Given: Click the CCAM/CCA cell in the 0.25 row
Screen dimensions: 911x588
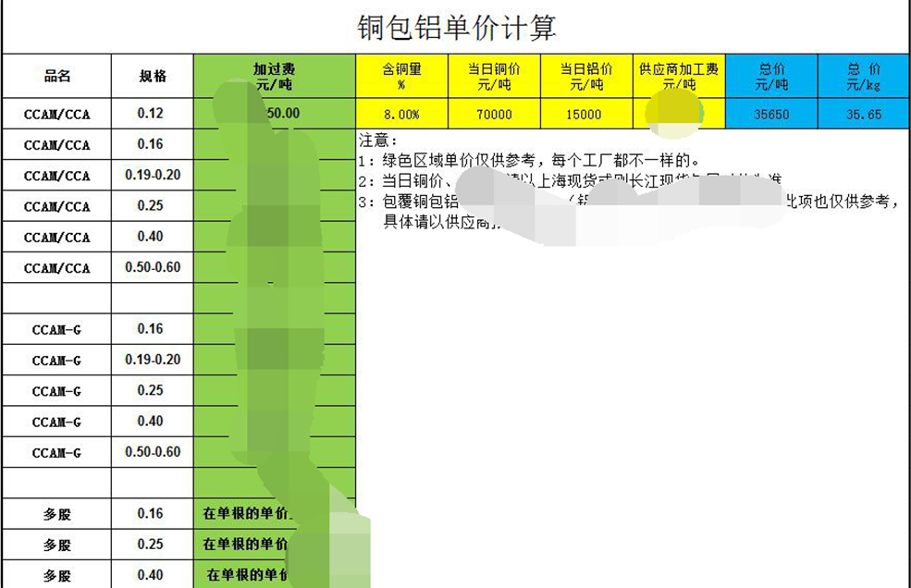Looking at the screenshot, I should (56, 206).
